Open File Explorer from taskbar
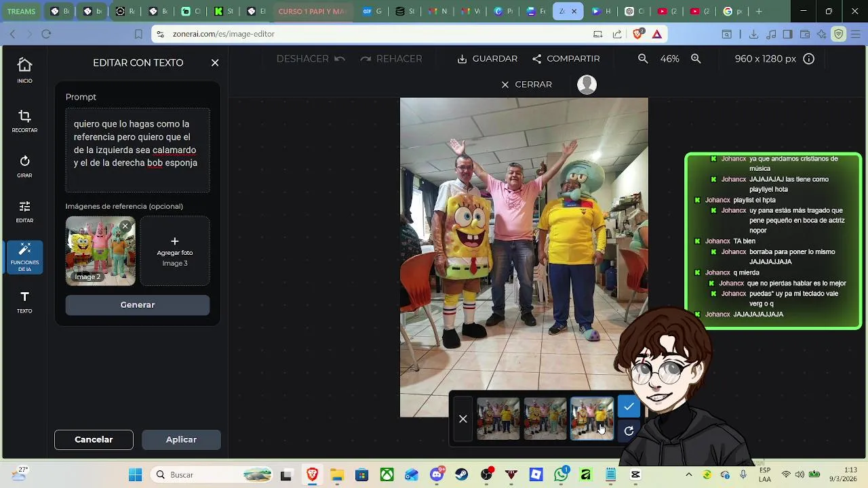This screenshot has width=868, height=488. pos(337,474)
